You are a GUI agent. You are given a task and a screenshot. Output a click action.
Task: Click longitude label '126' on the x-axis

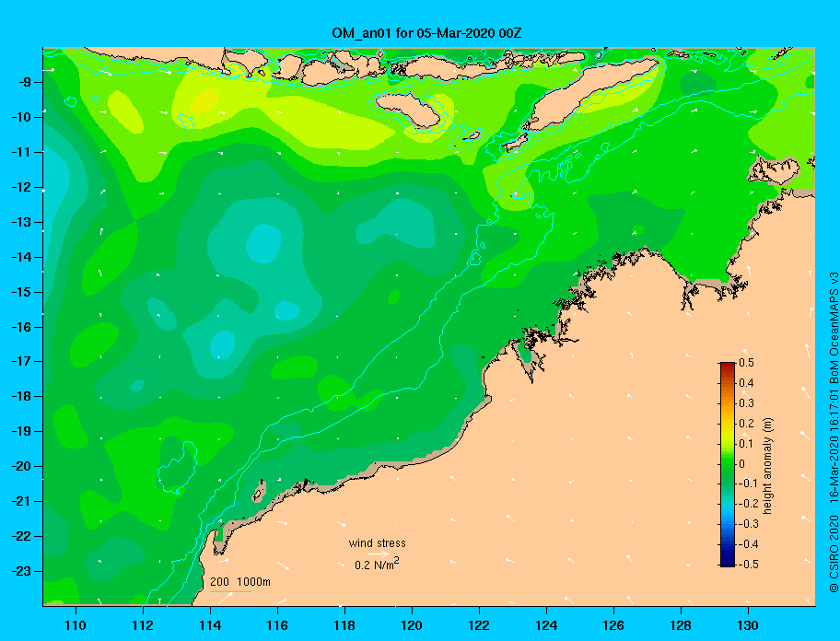pyautogui.click(x=613, y=625)
